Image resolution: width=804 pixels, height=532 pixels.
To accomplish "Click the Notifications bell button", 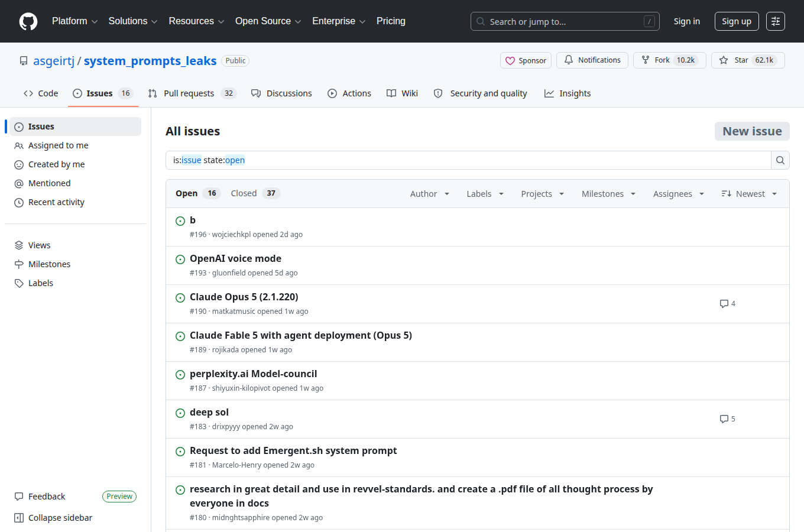I will pos(592,60).
